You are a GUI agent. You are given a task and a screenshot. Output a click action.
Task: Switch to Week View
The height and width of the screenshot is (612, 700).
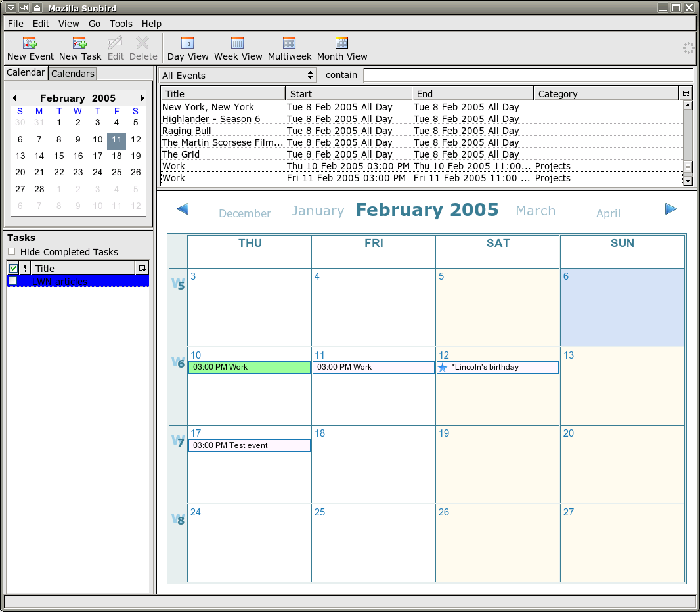[238, 44]
